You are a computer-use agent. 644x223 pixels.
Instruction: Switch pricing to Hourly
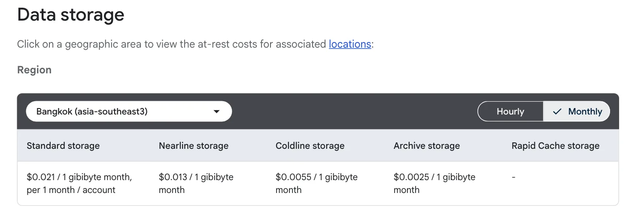(510, 111)
